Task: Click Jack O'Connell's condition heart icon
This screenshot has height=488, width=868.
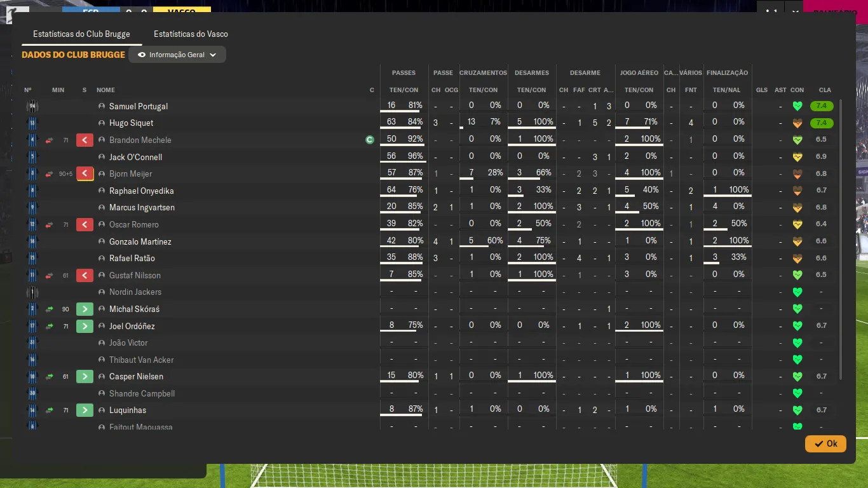Action: click(797, 157)
